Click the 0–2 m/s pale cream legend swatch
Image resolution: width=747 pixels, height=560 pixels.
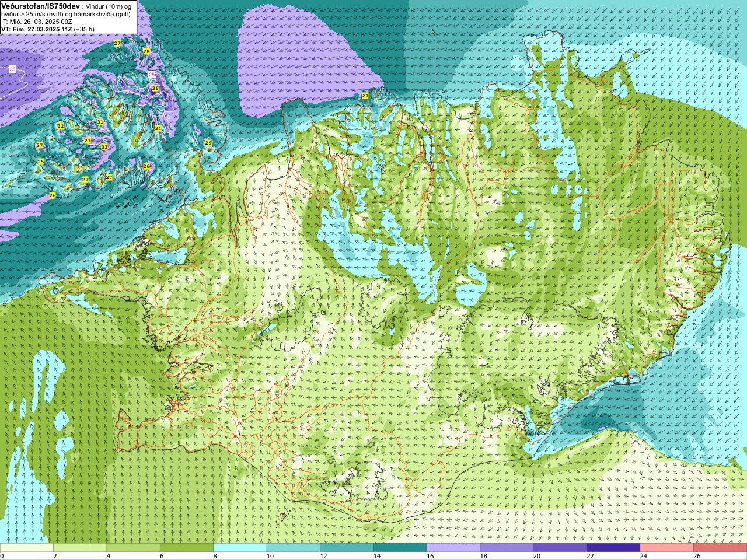click(27, 548)
